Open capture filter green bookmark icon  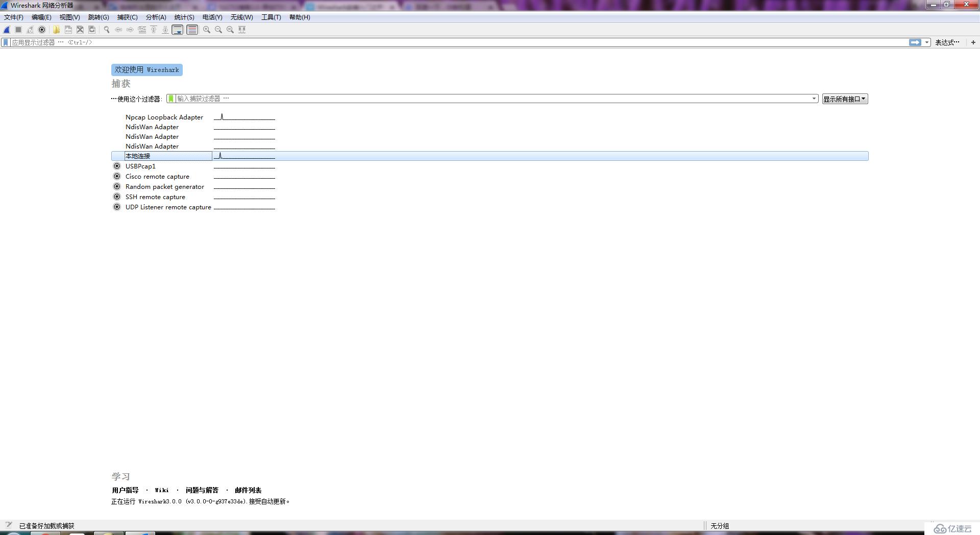(171, 99)
